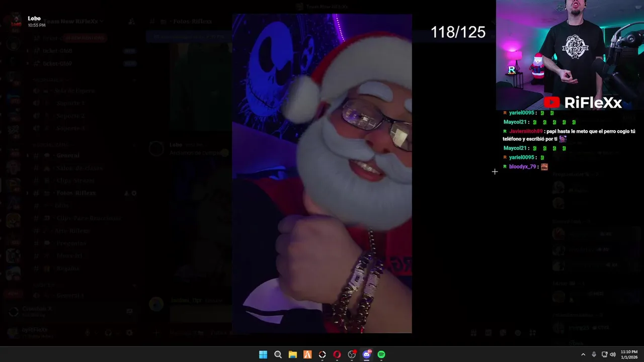Image resolution: width=644 pixels, height=362 pixels.
Task: Open the Opera browser taskbar icon
Action: click(x=337, y=354)
